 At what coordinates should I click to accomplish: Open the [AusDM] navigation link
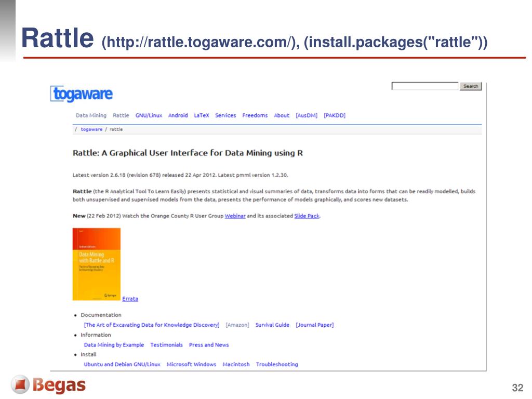pos(307,115)
